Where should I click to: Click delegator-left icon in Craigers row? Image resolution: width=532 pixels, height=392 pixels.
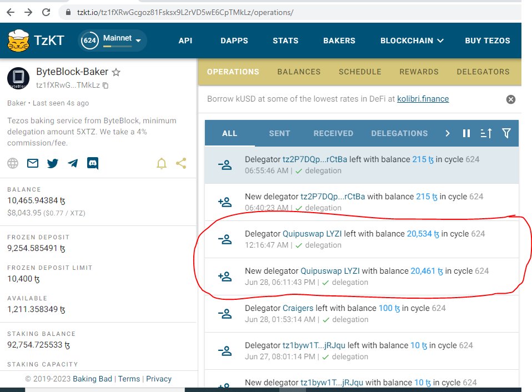click(x=224, y=314)
